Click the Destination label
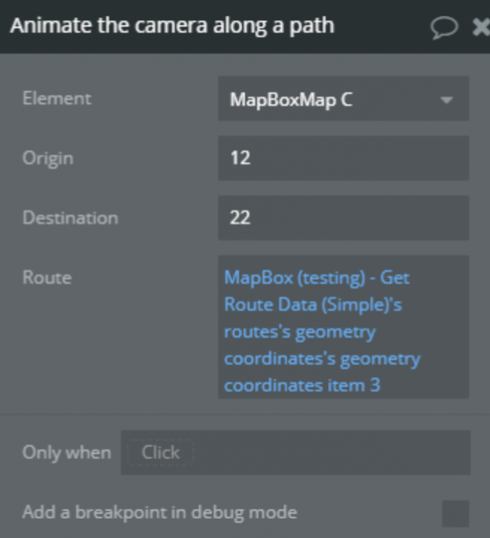The image size is (490, 538). tap(70, 218)
